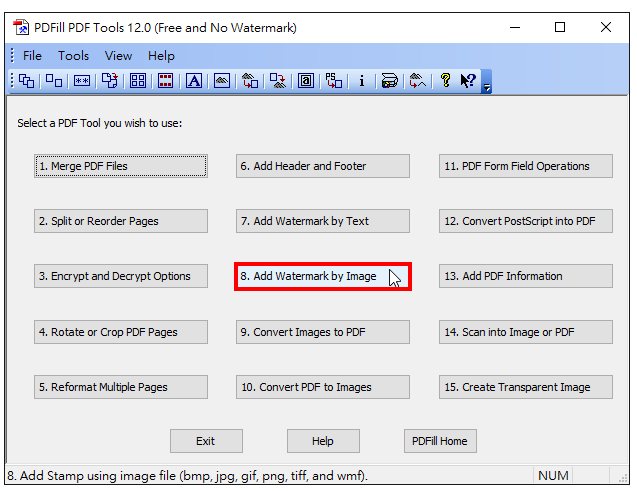The height and width of the screenshot is (491, 637).
Task: Launch 9. Convert Images to PDF
Action: point(323,332)
